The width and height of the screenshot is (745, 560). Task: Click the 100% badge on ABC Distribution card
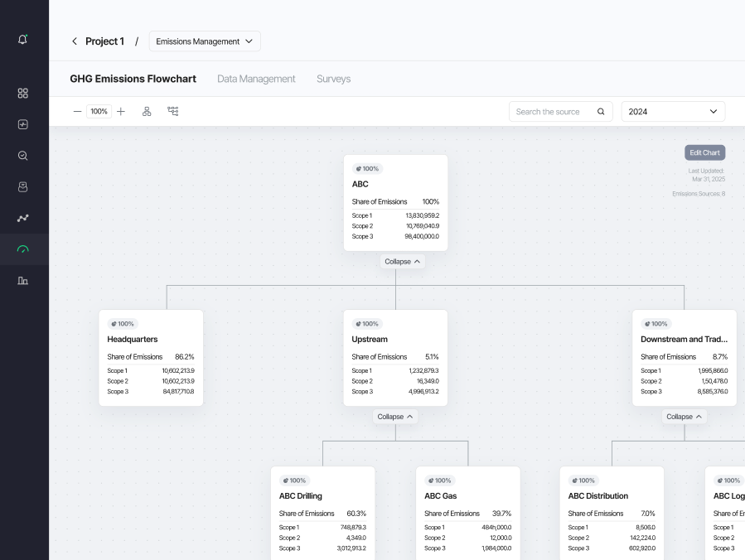pyautogui.click(x=584, y=480)
